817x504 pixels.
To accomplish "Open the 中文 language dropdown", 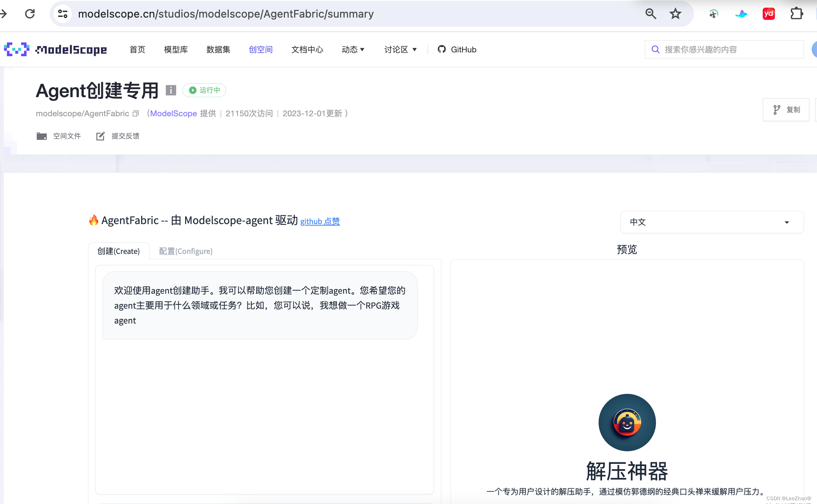I will click(x=711, y=222).
